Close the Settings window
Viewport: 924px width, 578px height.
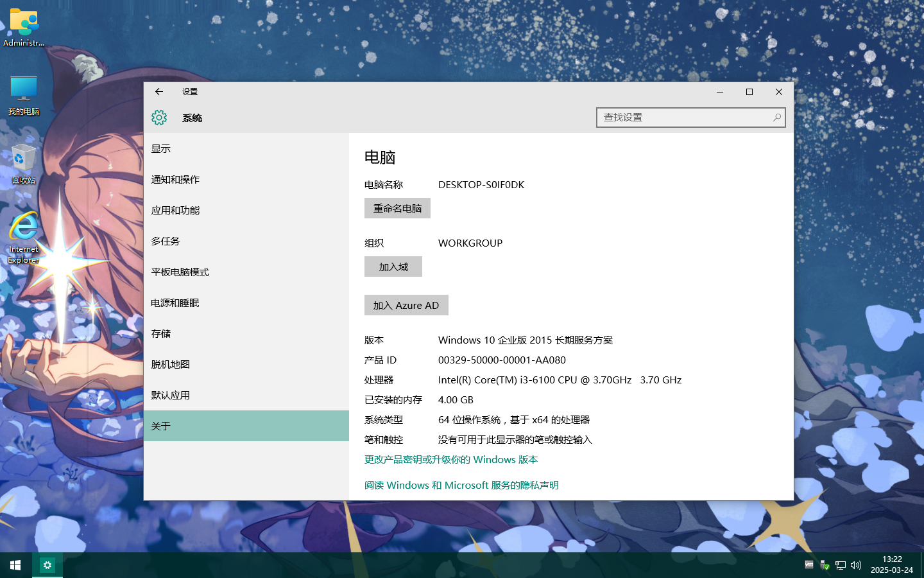(779, 92)
